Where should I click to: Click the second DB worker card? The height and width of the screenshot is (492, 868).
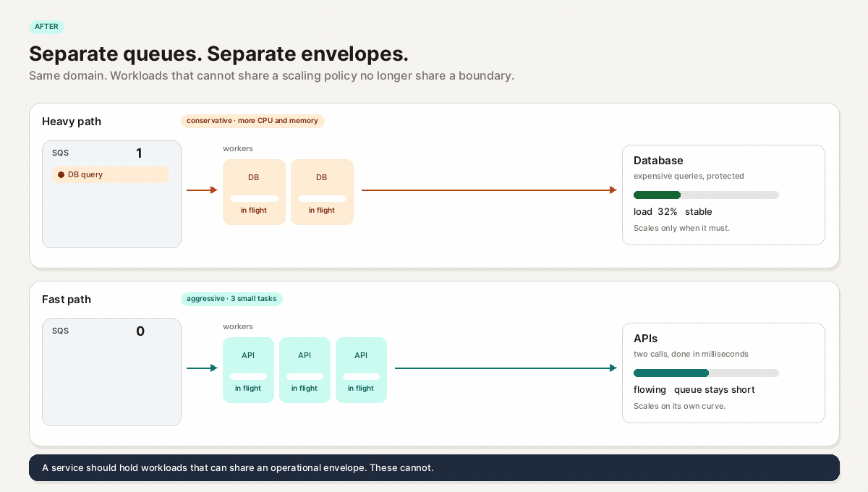322,192
